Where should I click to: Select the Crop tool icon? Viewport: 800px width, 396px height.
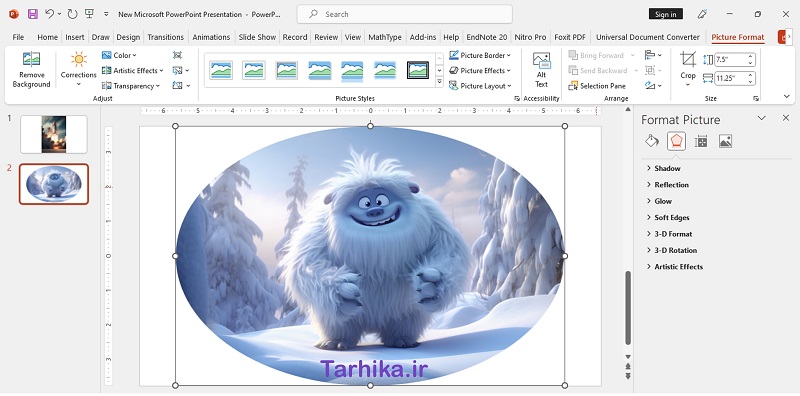[688, 59]
